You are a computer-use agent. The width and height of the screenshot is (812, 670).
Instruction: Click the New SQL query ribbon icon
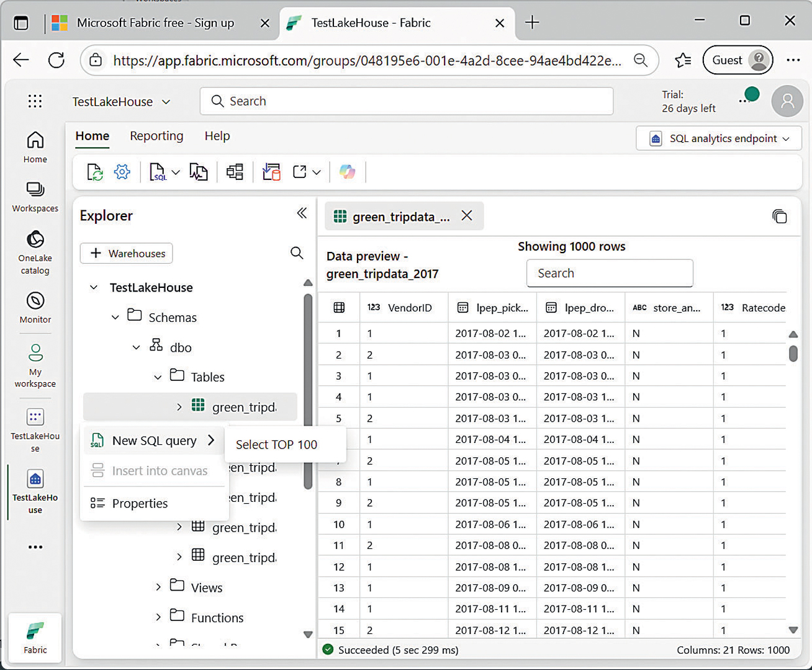pos(158,172)
